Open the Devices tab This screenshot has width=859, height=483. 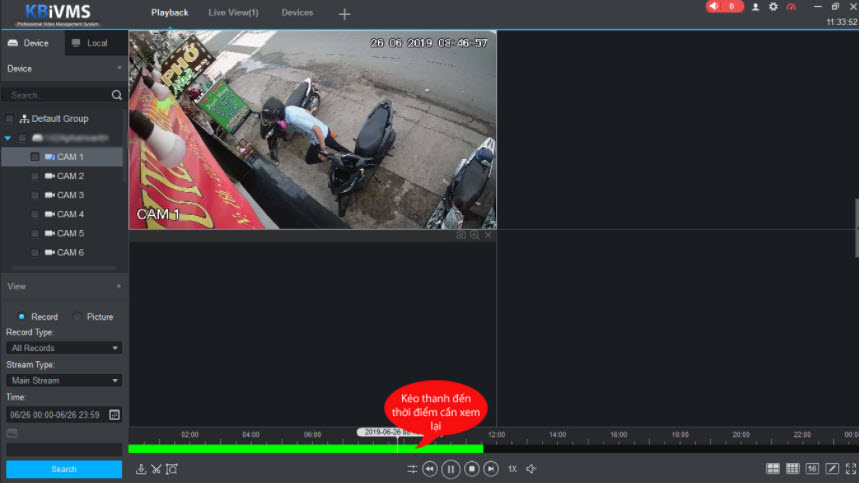tap(297, 13)
